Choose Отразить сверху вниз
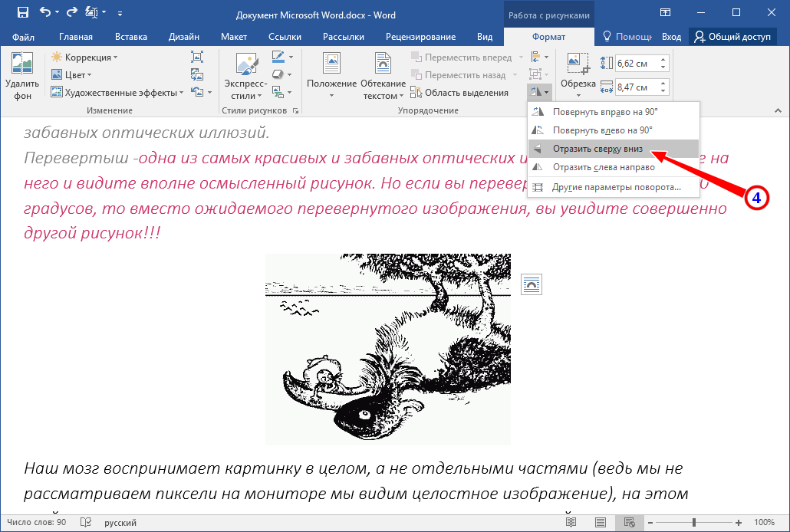790x532 pixels. tap(614, 149)
